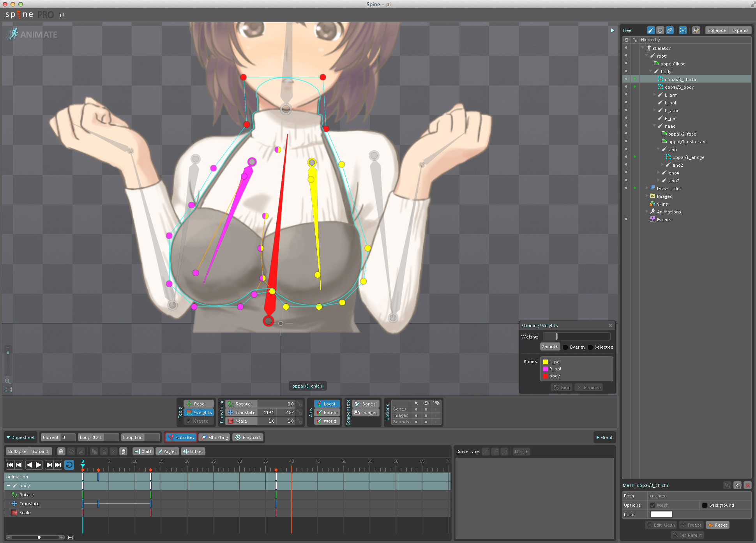Collapse the head bone node
Viewport: 756px width, 543px height.
[x=654, y=126]
